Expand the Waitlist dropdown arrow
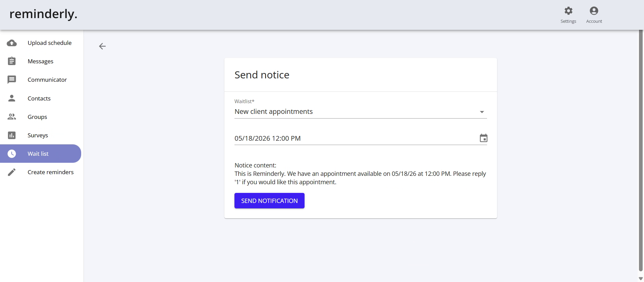The width and height of the screenshot is (644, 282). point(482,112)
